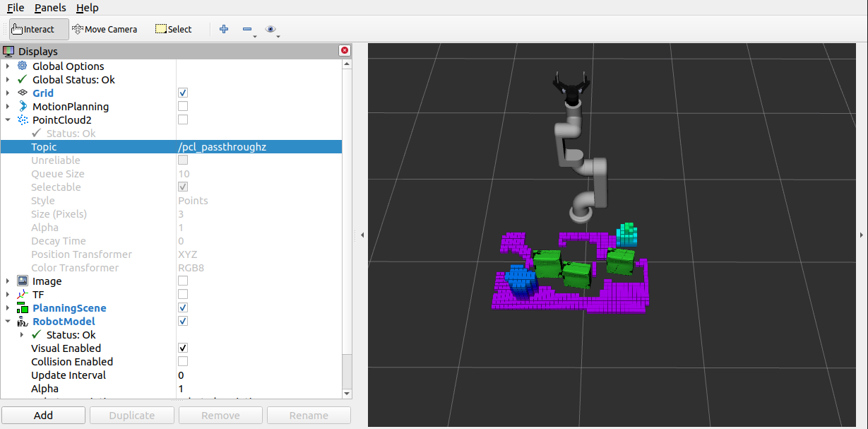Click the Displays panel monitor icon
Viewport: 868px width, 429px height.
8,51
